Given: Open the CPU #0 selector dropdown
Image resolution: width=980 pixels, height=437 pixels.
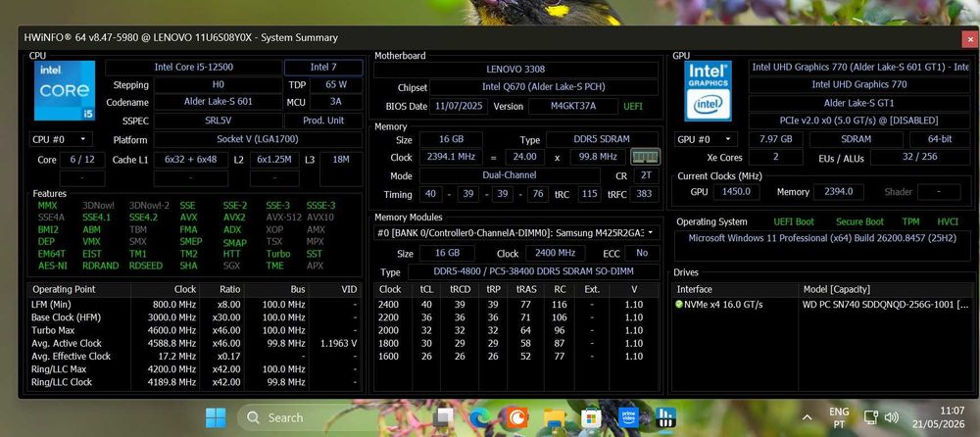Looking at the screenshot, I should (x=61, y=139).
